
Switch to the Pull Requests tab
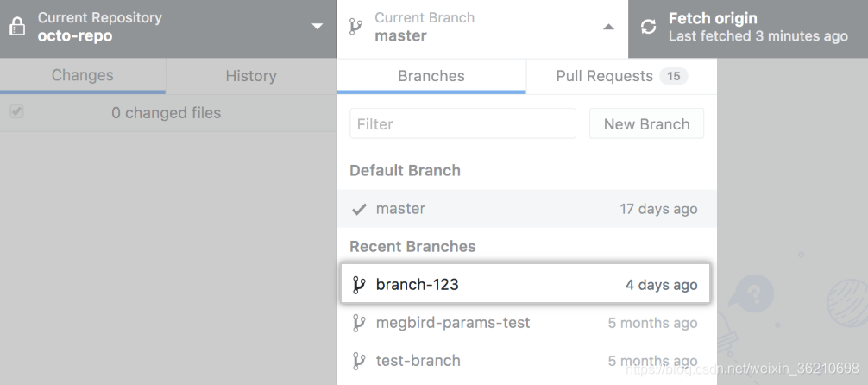point(621,76)
